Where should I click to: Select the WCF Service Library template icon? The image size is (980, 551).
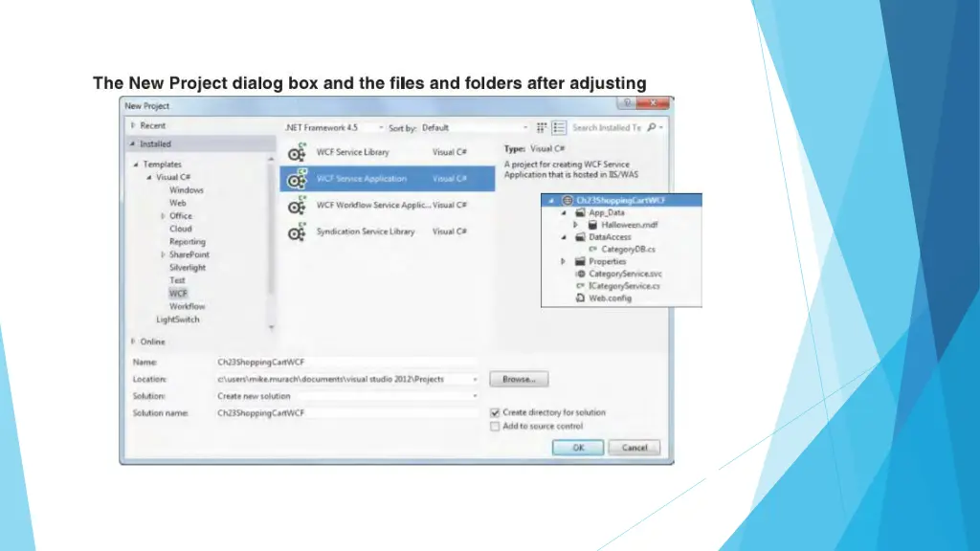coord(297,152)
